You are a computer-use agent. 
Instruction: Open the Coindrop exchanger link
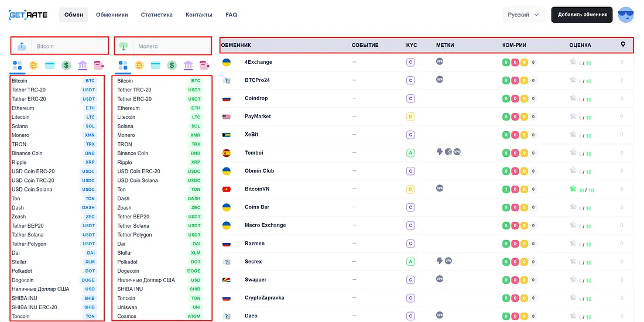pyautogui.click(x=257, y=98)
